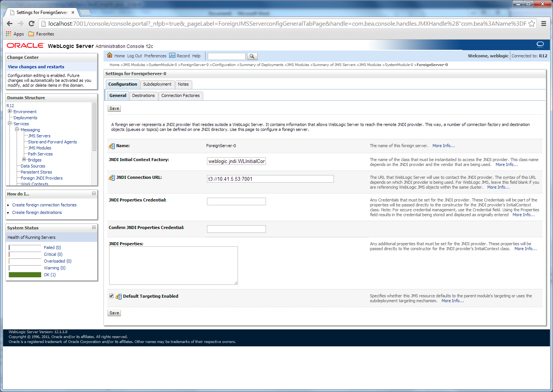Image resolution: width=553 pixels, height=392 pixels.
Task: Click the top Save button
Action: [x=114, y=108]
